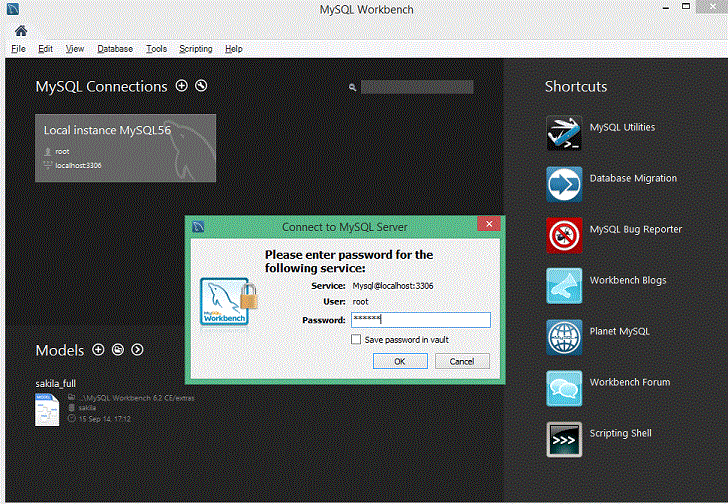Viewport: 728px width, 504px height.
Task: Open the sakila_full model file icon
Action: tap(47, 409)
